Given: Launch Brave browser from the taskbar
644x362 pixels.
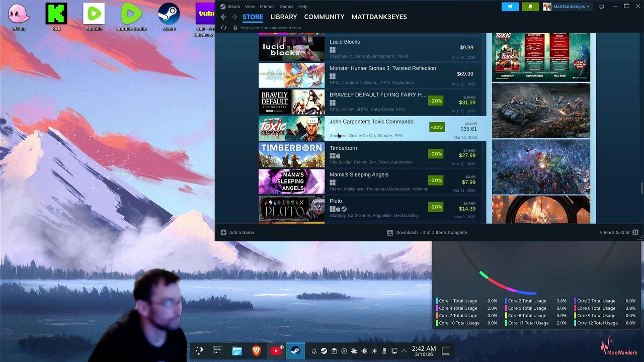Looking at the screenshot, I should tap(256, 350).
